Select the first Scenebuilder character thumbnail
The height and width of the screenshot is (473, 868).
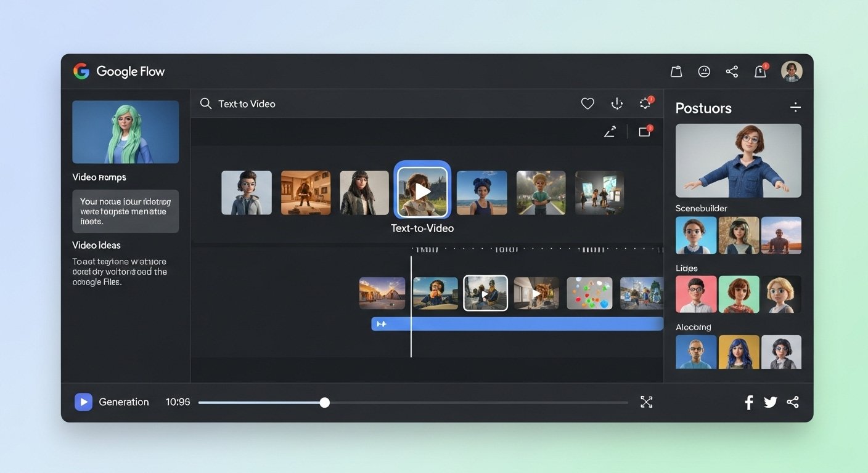point(696,235)
